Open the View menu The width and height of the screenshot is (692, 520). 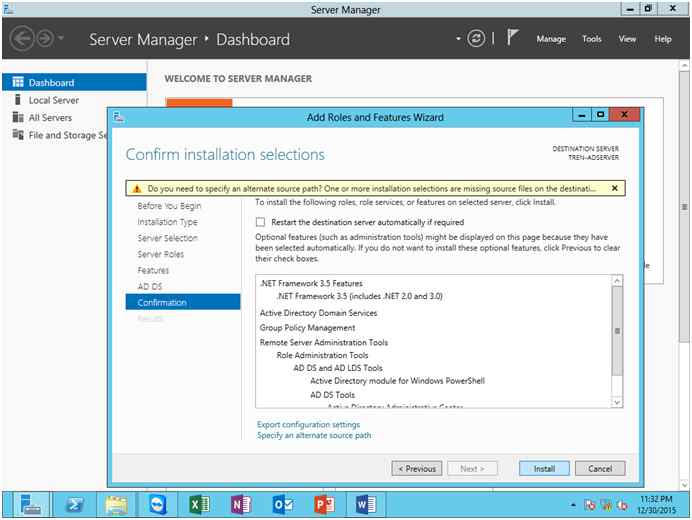pyautogui.click(x=627, y=39)
